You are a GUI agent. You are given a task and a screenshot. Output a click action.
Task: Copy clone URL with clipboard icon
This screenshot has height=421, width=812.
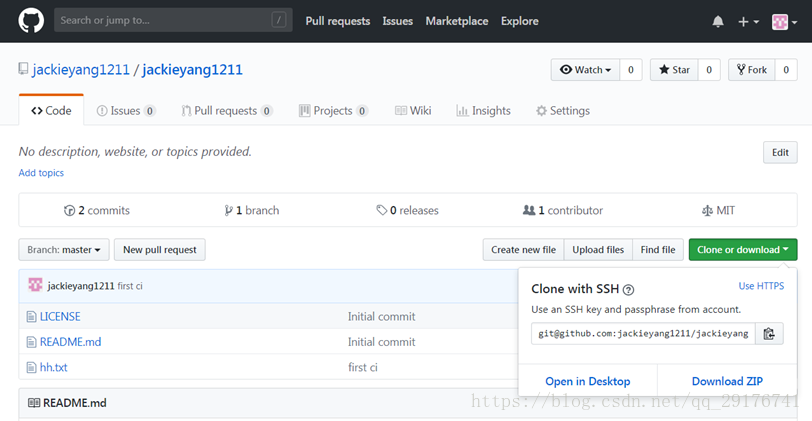coord(769,333)
